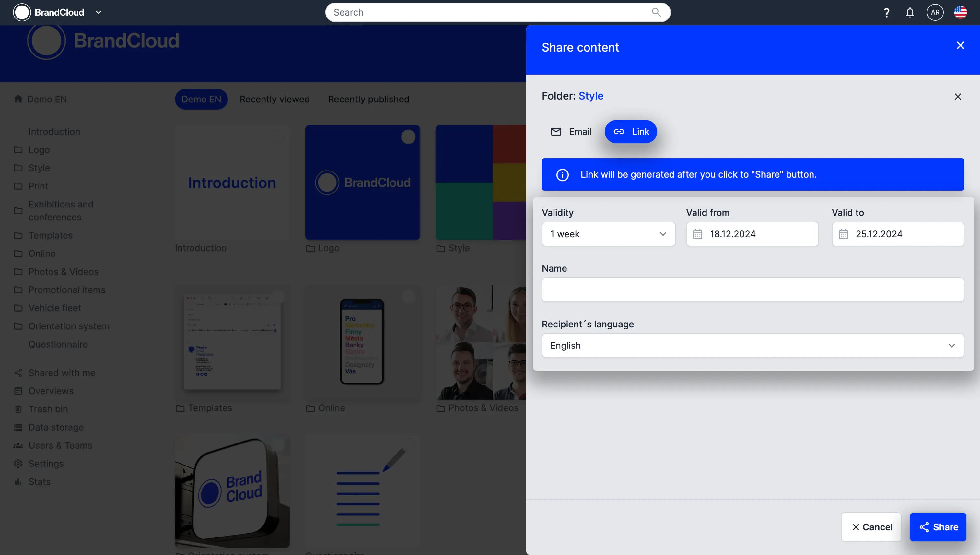980x555 pixels.
Task: Click into the Name input field
Action: point(752,290)
